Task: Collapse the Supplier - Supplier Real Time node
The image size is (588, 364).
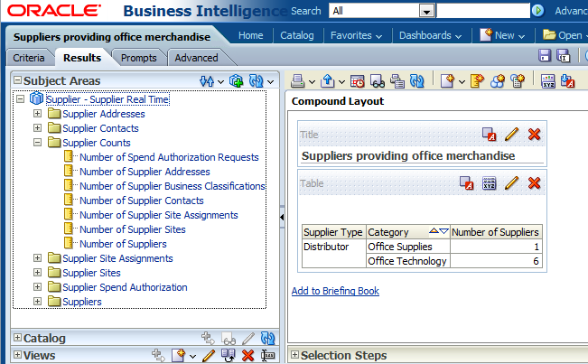Action: [21, 99]
